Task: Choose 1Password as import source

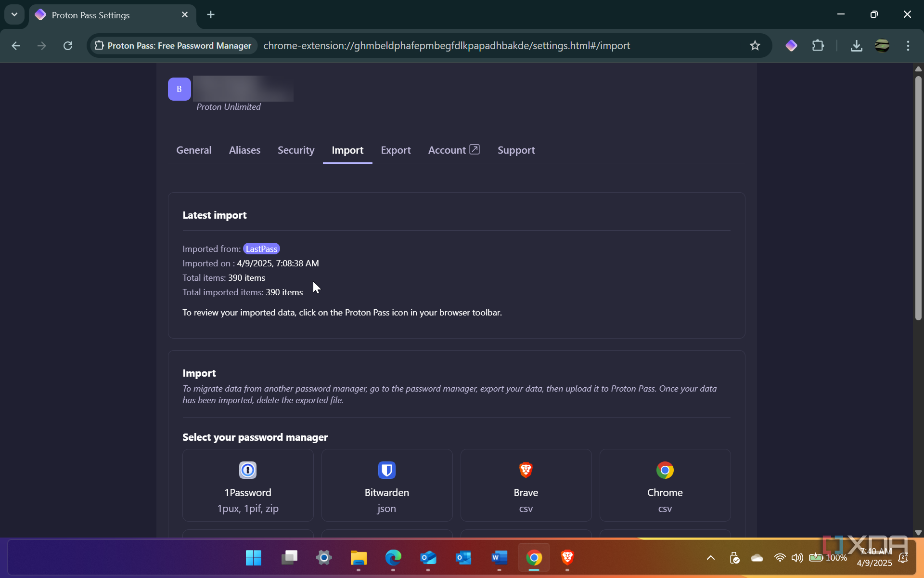Action: point(248,485)
